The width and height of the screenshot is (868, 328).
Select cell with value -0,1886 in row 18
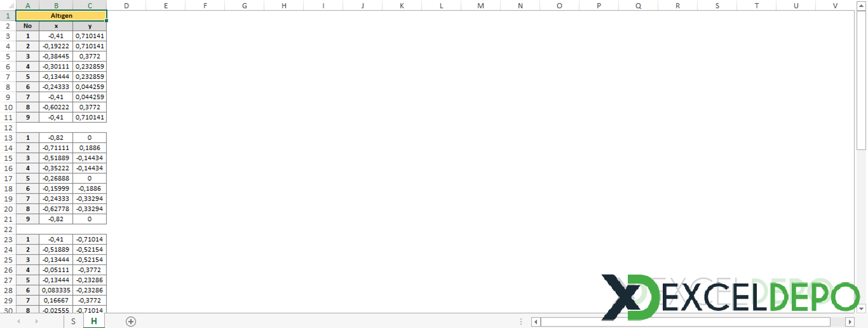90,188
